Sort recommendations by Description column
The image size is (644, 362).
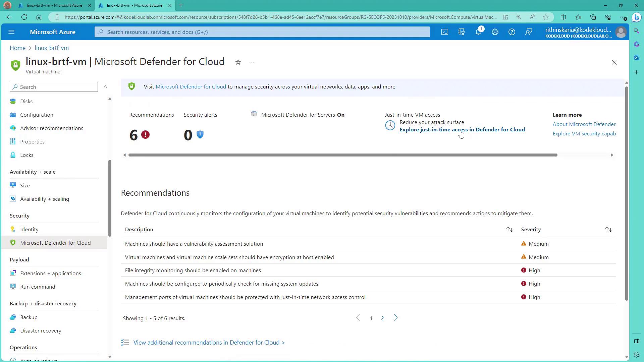[509, 230]
